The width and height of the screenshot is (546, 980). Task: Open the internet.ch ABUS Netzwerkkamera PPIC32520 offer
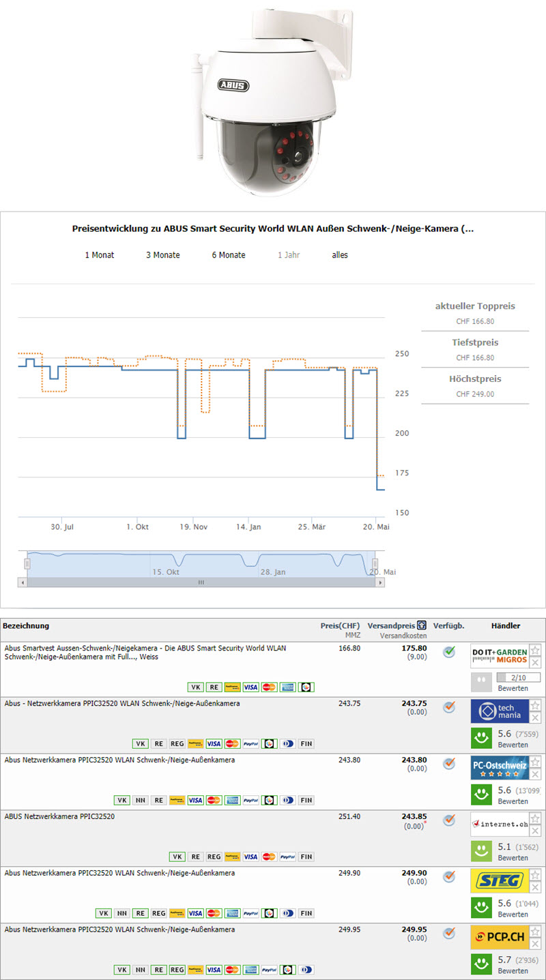coord(59,816)
